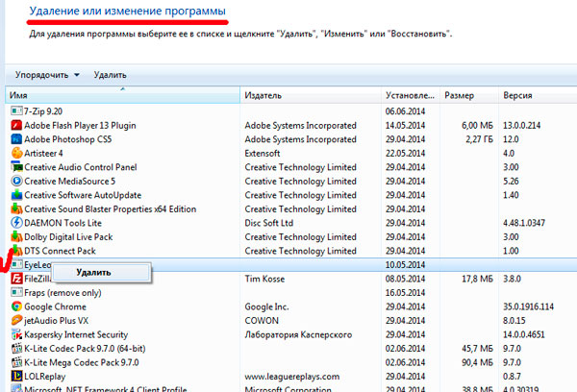Select the K-Lite Mega Codec Pack icon
Screen dimensions: 577x392
tap(16, 362)
